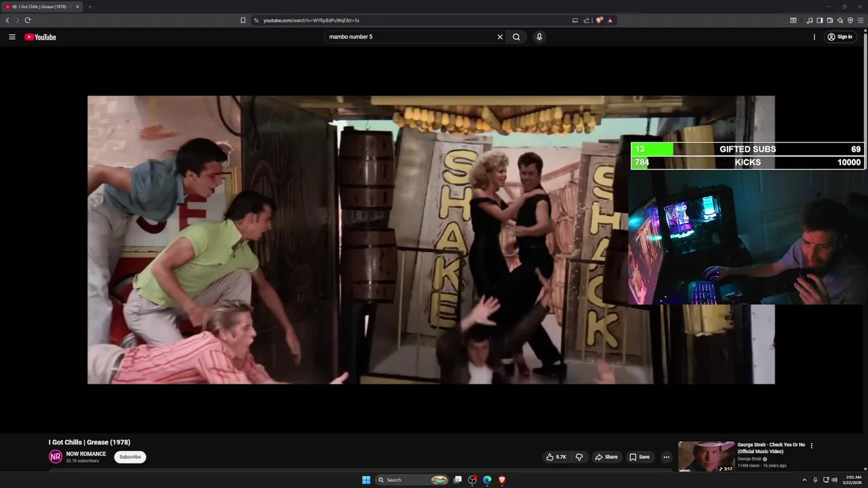Open the clock showing 2:01 AM
868x488 pixels.
click(850, 480)
